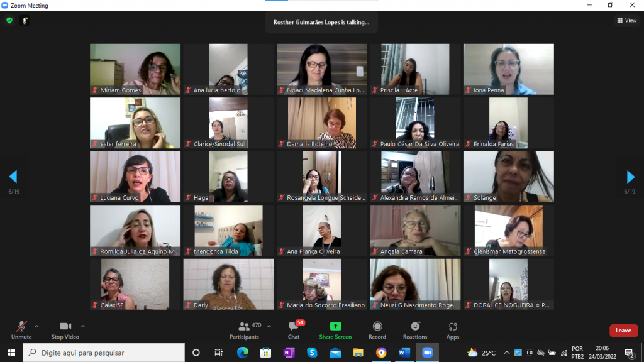This screenshot has width=644, height=362.
Task: Leave the meeting with red Leave button
Action: (623, 331)
